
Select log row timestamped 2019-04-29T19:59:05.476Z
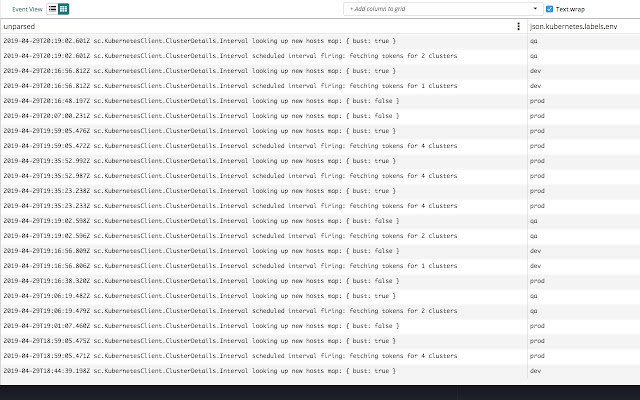point(320,131)
